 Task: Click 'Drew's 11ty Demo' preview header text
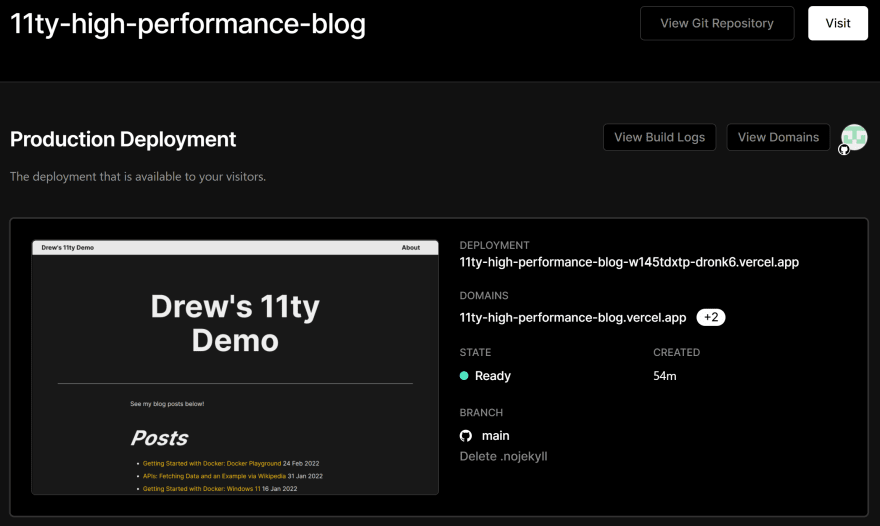pos(67,248)
